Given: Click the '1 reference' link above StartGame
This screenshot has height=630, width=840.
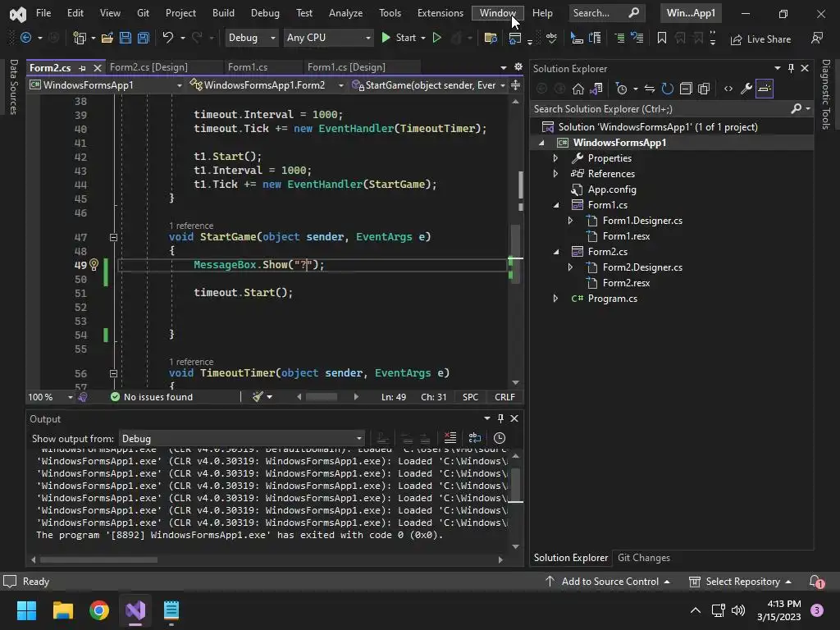Looking at the screenshot, I should [x=191, y=226].
